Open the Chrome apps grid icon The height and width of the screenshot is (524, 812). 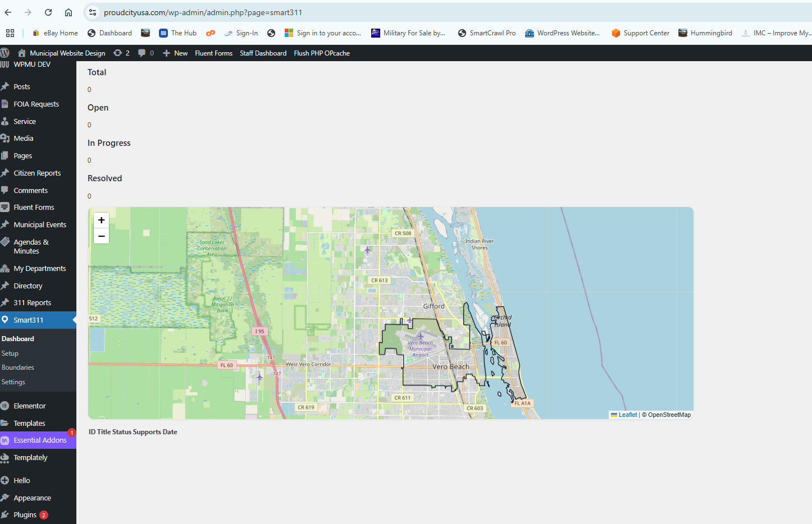(x=10, y=33)
